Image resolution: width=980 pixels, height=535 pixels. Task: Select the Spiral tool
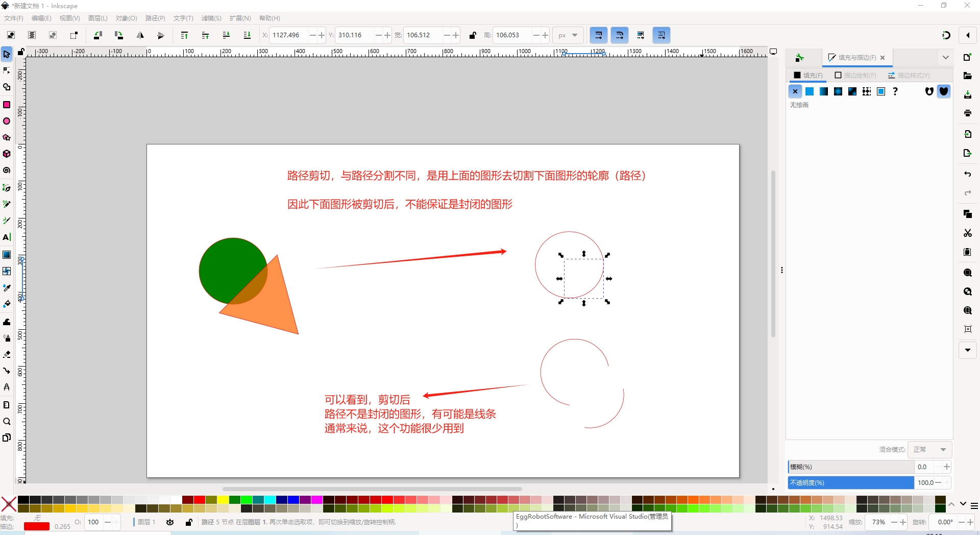pyautogui.click(x=7, y=171)
